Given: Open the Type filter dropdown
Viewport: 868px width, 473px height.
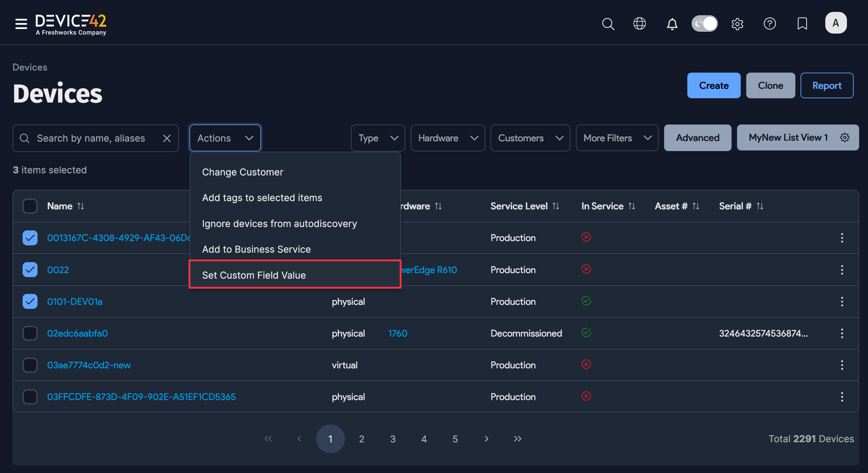Looking at the screenshot, I should tap(378, 138).
